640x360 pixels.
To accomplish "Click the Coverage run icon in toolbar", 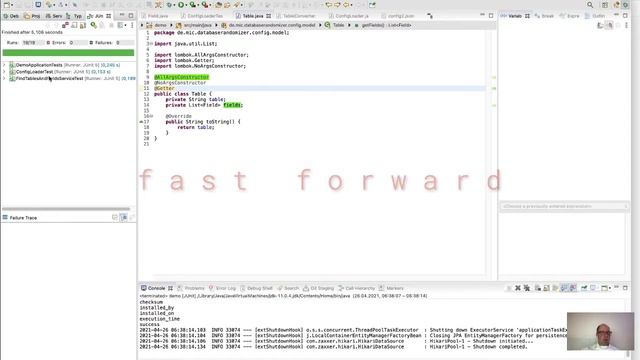I will (x=193, y=5).
